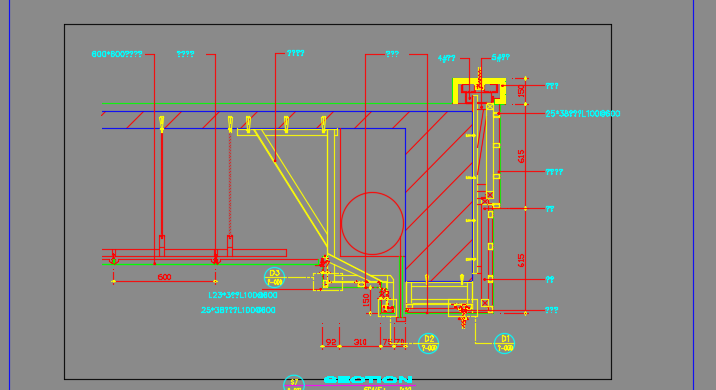Select the D2 detail callout bubble
This screenshot has width=716, height=390.
429,343
